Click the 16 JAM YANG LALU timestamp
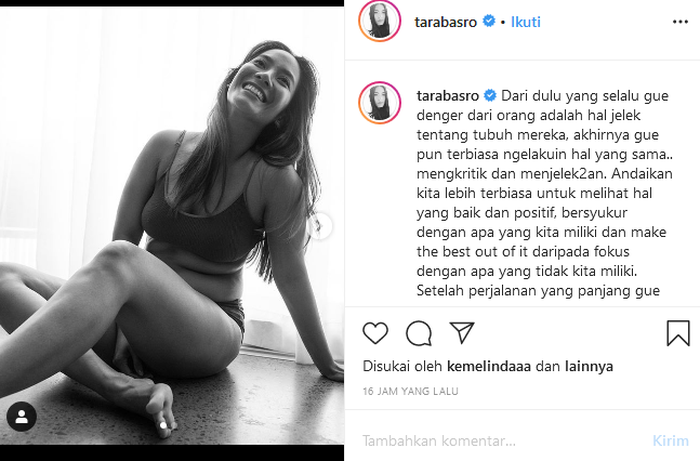700x461 pixels. (410, 391)
